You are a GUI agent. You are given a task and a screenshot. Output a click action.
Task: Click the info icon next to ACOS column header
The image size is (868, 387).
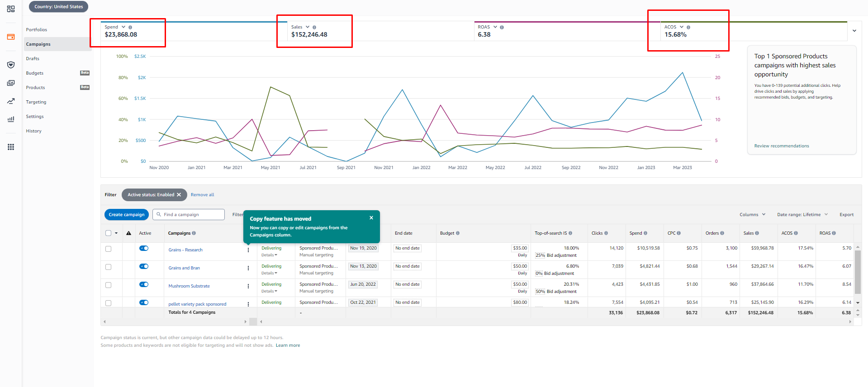click(x=796, y=233)
